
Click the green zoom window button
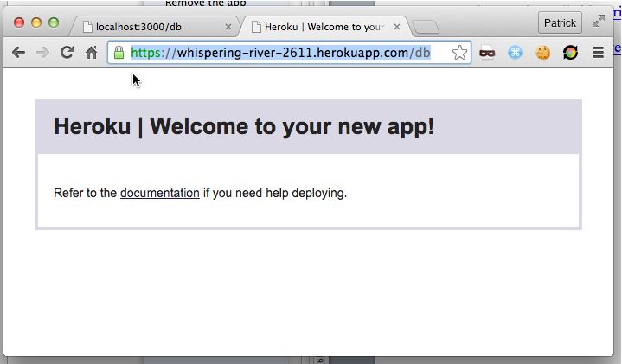coord(54,22)
